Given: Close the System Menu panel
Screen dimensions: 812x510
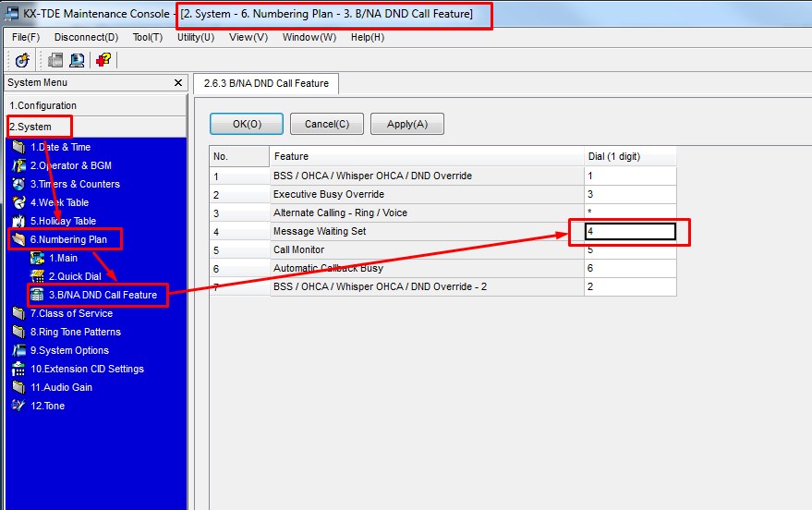Looking at the screenshot, I should (x=178, y=83).
